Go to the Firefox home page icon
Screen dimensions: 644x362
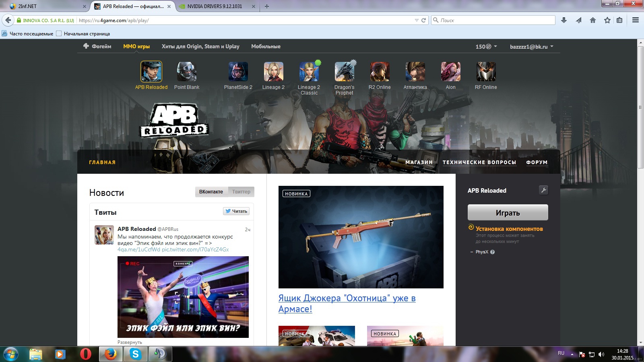(x=593, y=20)
